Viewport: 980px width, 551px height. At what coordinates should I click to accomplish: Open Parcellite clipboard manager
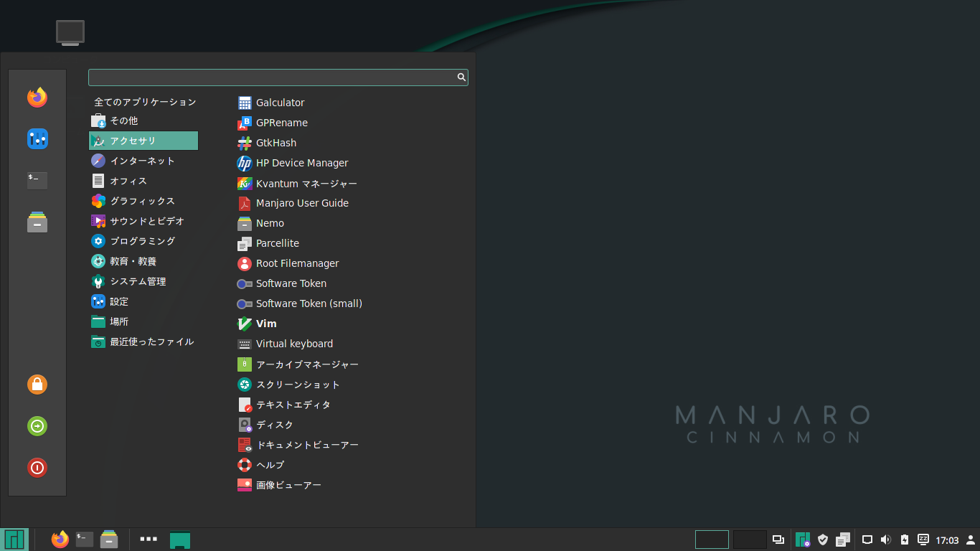[268, 243]
